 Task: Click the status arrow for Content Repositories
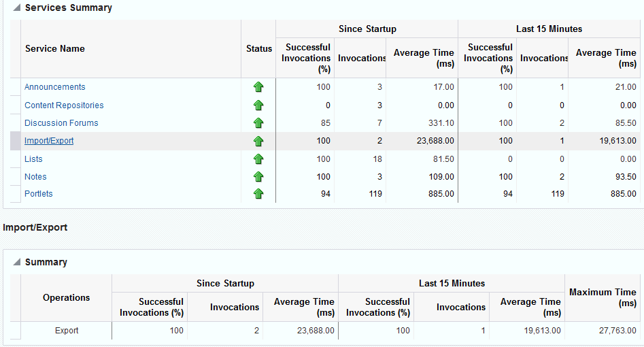(x=258, y=105)
